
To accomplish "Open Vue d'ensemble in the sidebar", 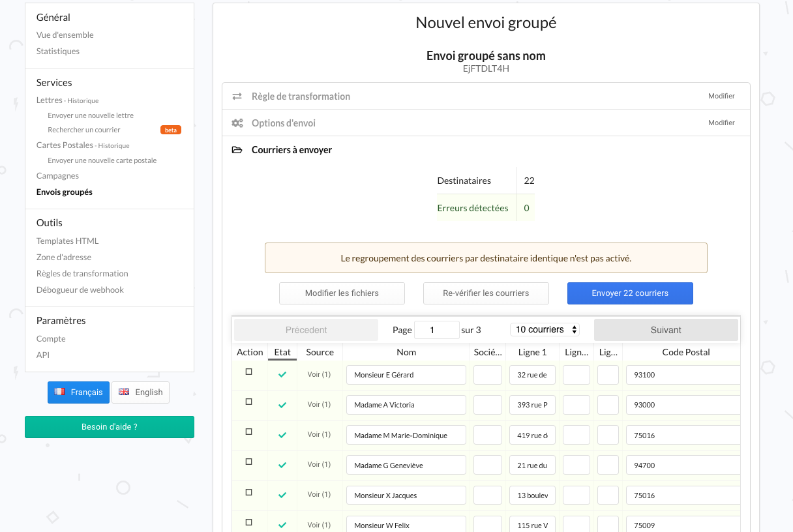I will [x=65, y=35].
